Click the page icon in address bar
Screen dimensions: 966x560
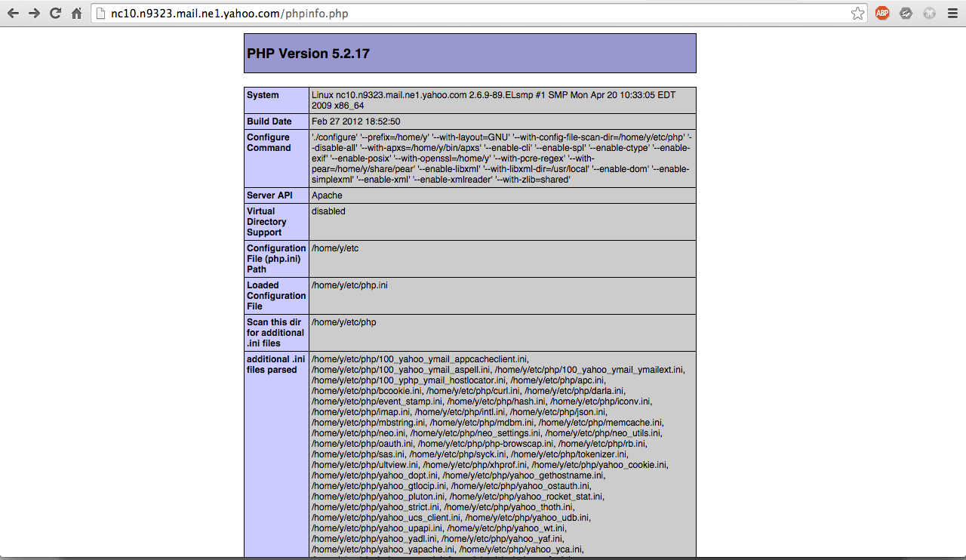point(101,14)
